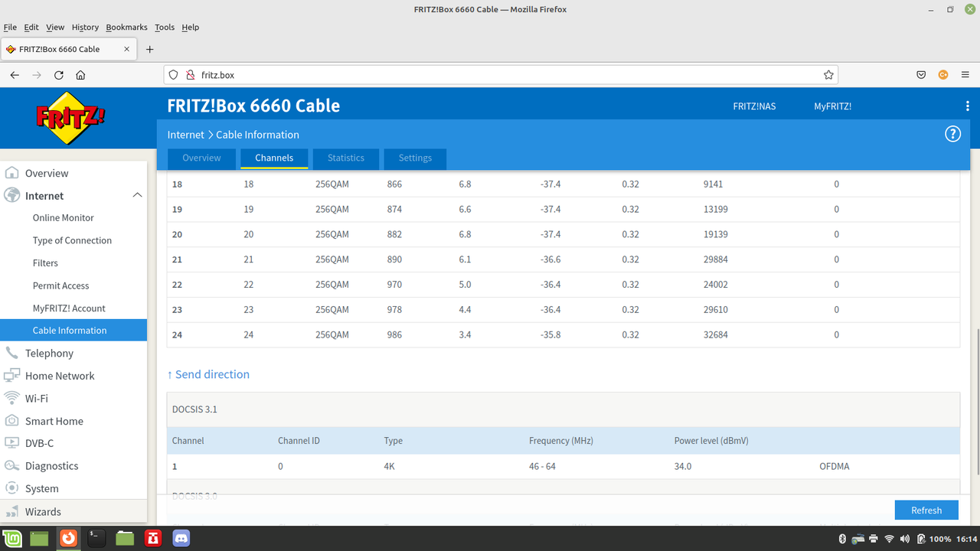The height and width of the screenshot is (551, 980).
Task: Collapse the Internet sidebar section
Action: pyautogui.click(x=138, y=195)
